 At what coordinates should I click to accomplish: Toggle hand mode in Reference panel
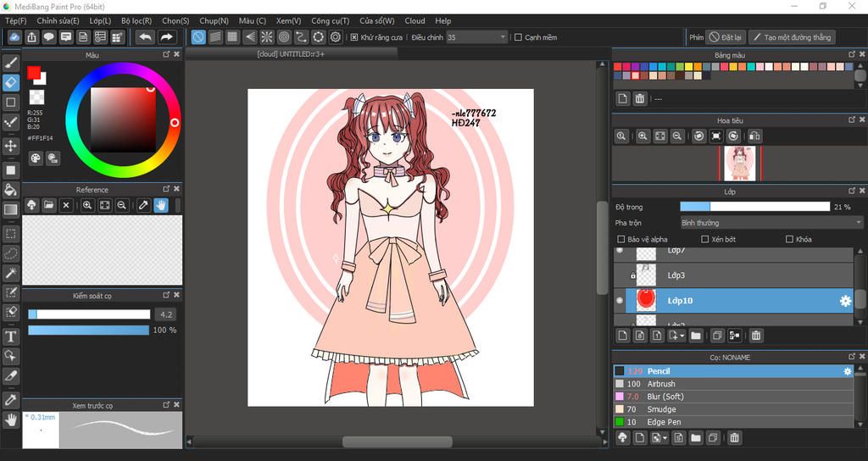(160, 205)
